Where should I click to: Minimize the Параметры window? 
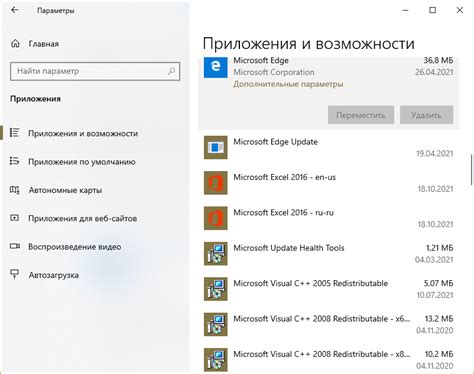click(405, 10)
